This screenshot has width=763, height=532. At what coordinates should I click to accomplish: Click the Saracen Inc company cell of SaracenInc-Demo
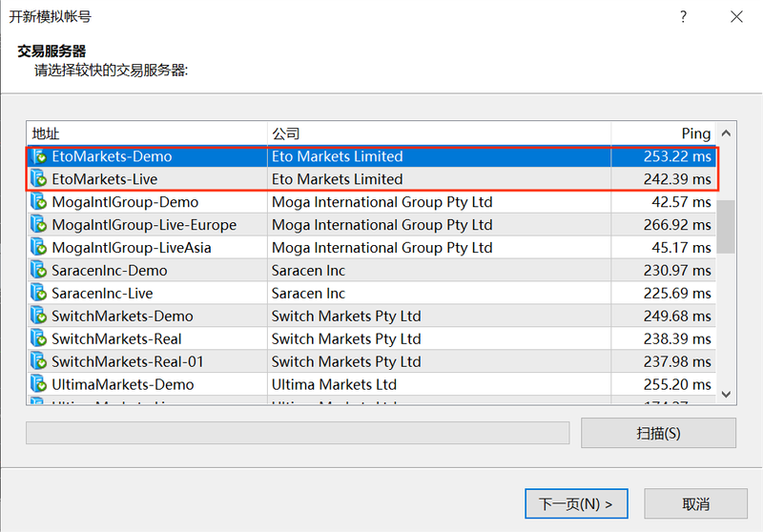(308, 271)
